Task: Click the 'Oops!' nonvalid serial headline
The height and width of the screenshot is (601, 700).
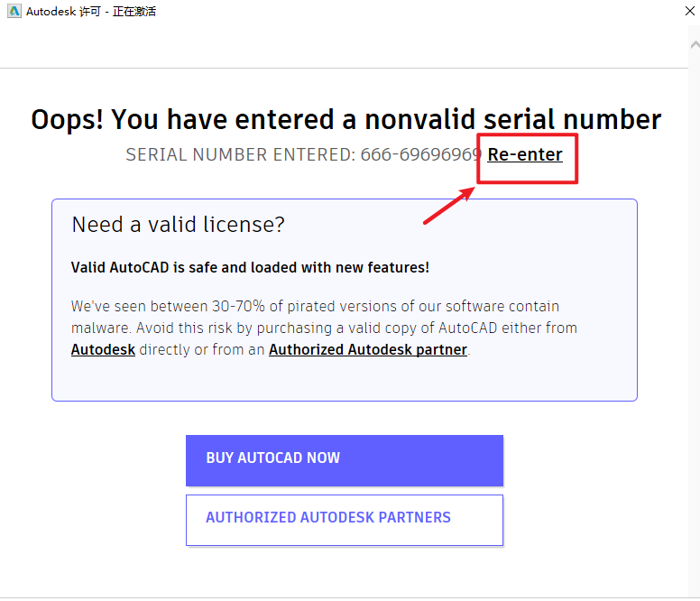Action: pos(345,119)
